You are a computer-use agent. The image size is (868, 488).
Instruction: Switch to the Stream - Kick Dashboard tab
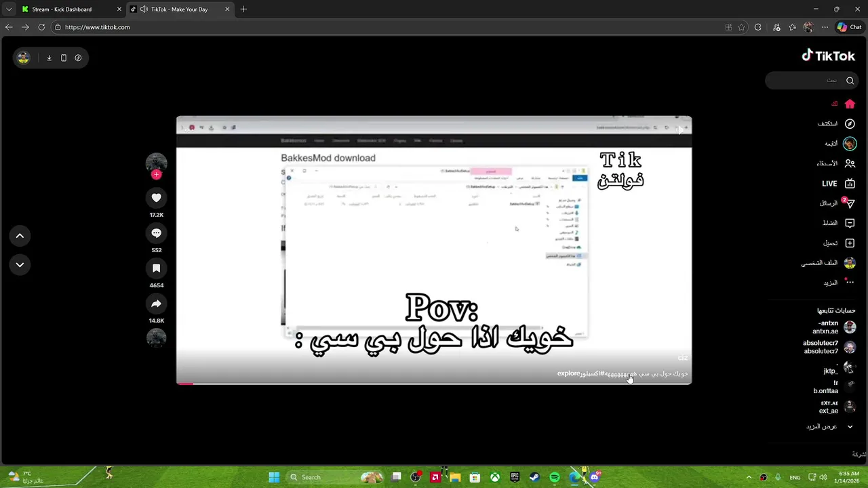click(71, 9)
